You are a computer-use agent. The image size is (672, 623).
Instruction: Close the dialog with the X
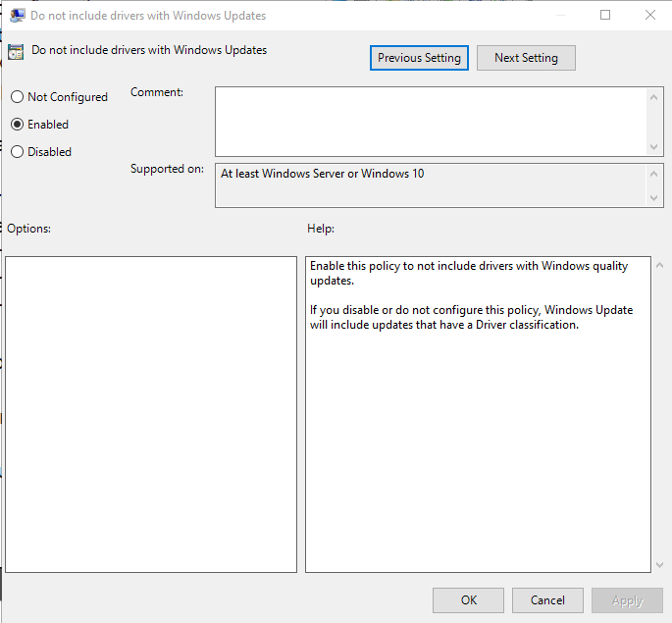point(650,15)
